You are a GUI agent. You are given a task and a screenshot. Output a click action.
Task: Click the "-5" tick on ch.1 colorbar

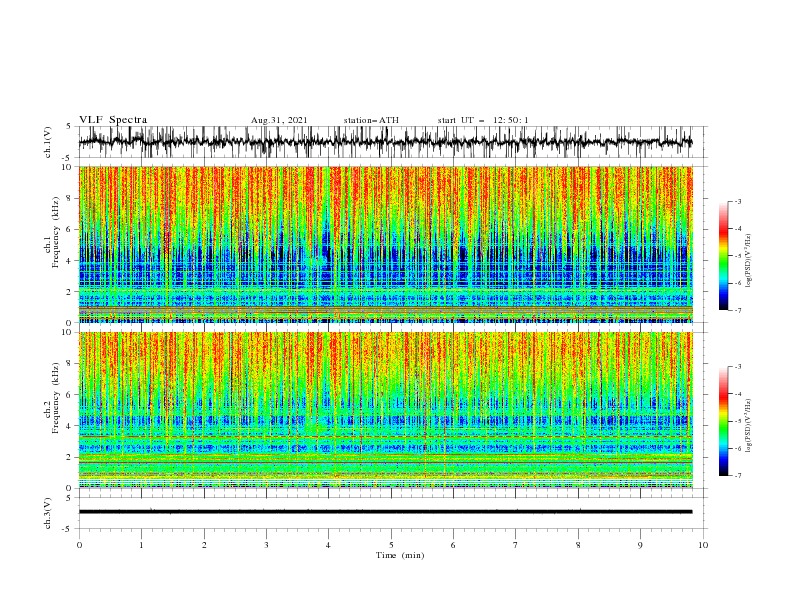coord(737,256)
